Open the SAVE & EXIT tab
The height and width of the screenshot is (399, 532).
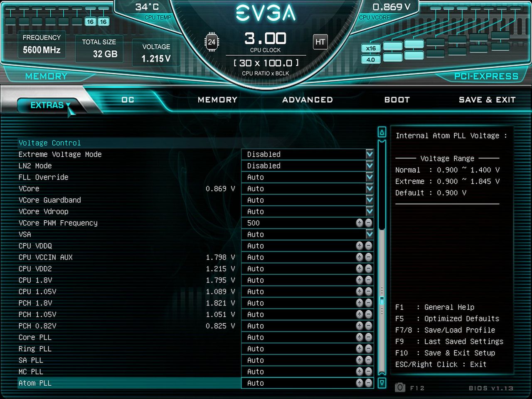coord(487,100)
